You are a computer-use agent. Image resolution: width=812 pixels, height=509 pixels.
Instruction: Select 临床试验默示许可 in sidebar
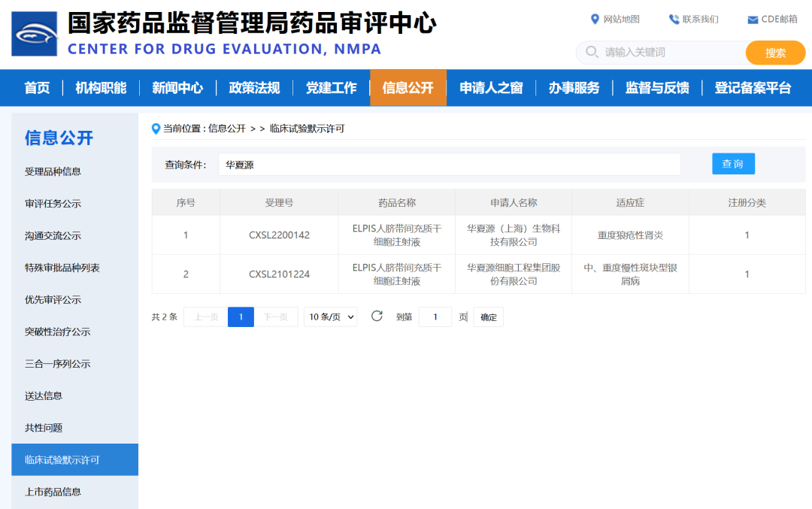[x=74, y=460]
